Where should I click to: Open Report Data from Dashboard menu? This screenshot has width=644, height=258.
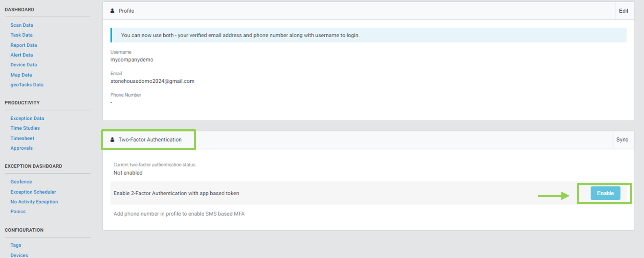(24, 45)
